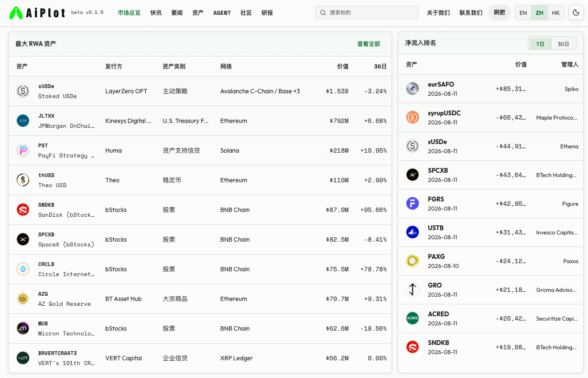Click the ACRED green icon
Screen dimensions: 588x378
click(413, 318)
